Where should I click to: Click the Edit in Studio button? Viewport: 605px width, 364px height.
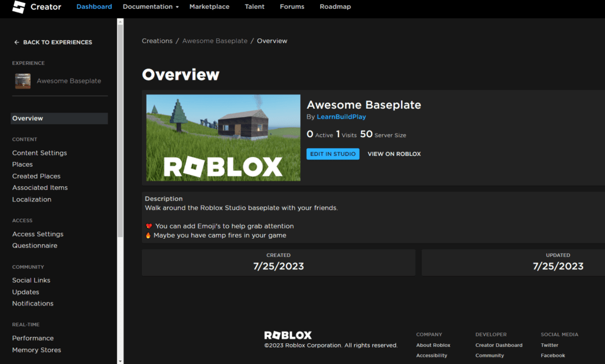333,154
